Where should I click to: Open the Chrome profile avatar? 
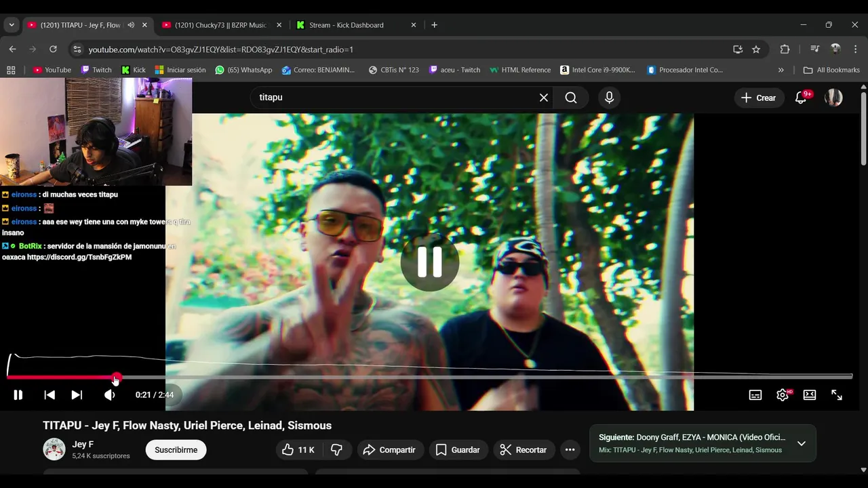pyautogui.click(x=835, y=49)
